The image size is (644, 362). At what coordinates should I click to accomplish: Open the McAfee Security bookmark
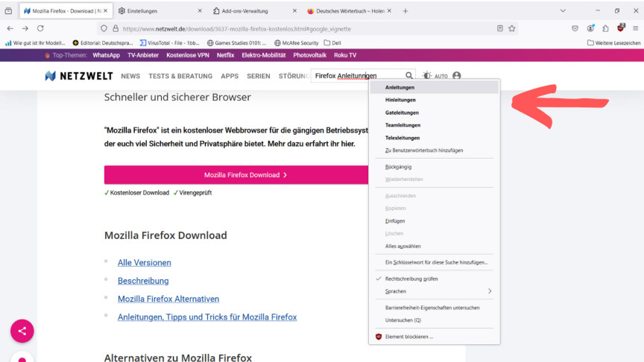coord(297,42)
